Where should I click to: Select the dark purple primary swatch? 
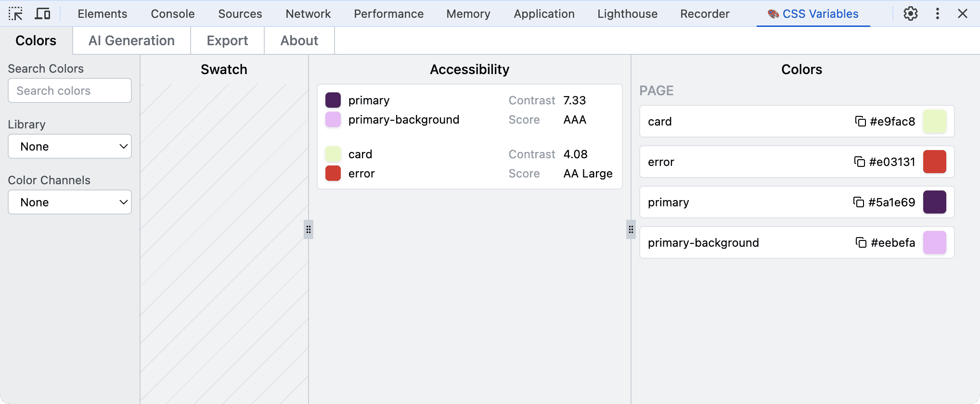[x=934, y=202]
